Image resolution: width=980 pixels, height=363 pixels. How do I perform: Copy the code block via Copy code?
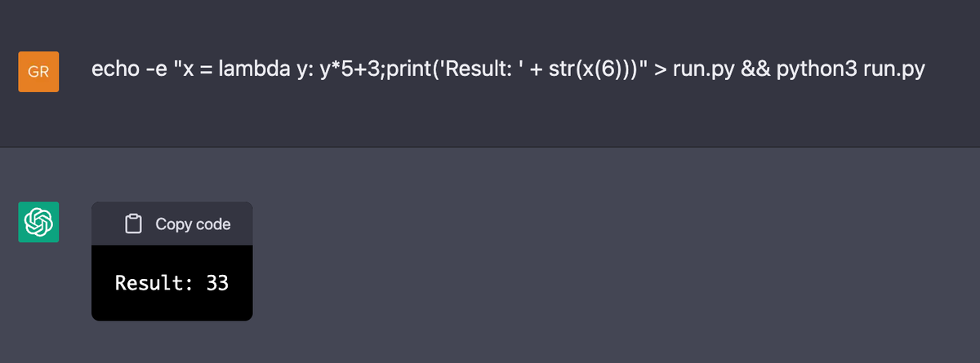[178, 224]
